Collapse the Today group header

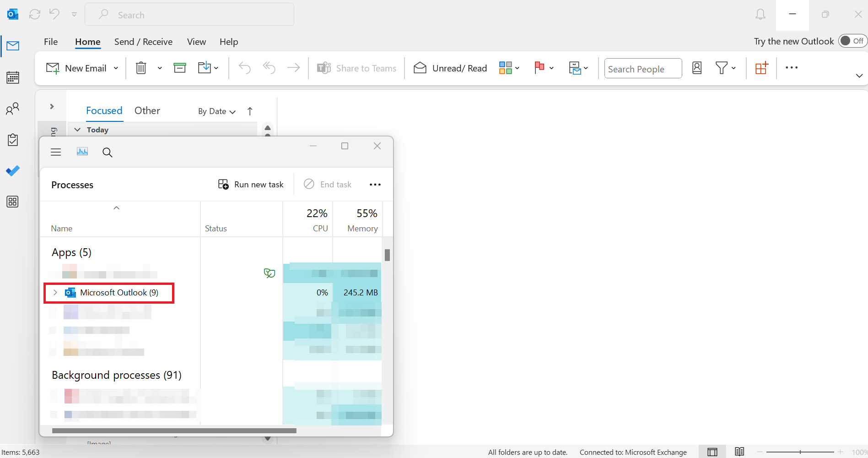tap(77, 130)
